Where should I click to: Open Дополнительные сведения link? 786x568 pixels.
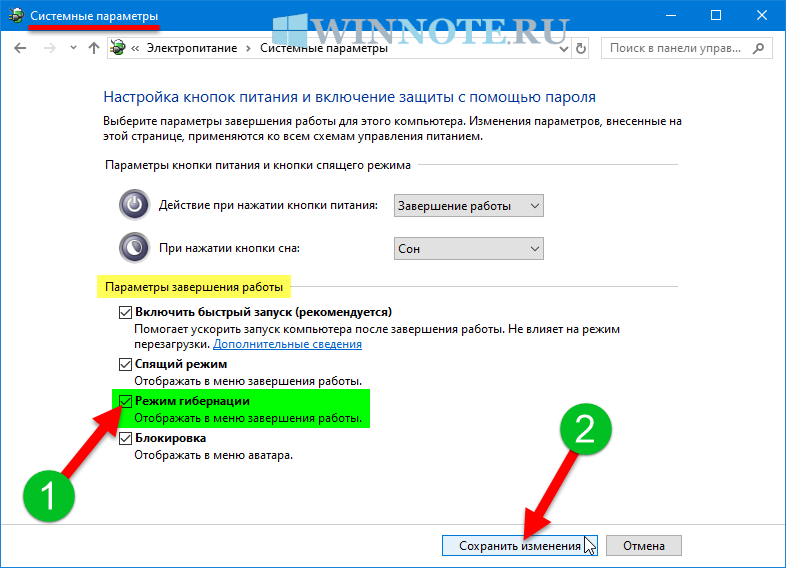tap(287, 344)
